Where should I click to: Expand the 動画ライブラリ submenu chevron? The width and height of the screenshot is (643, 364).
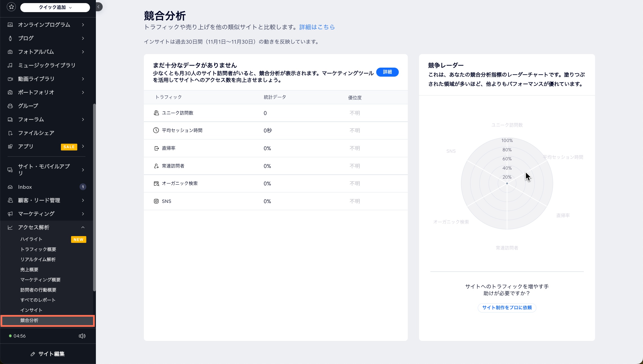[x=83, y=79]
